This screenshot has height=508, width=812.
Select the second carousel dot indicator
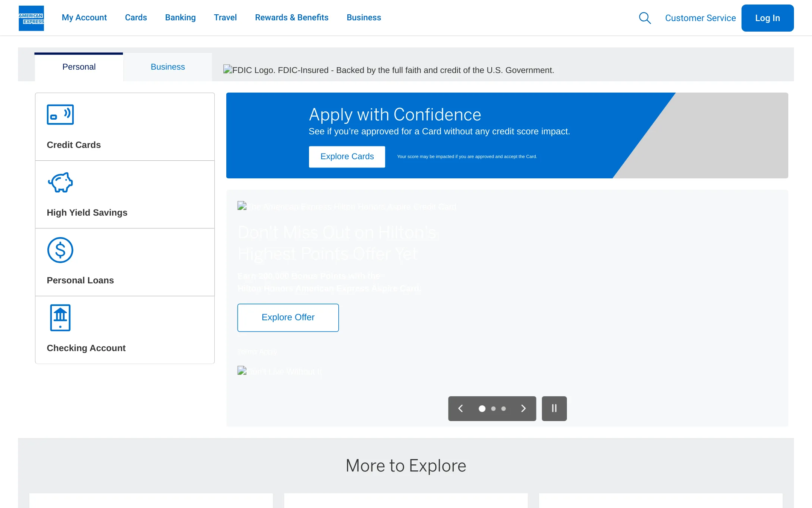[494, 409]
